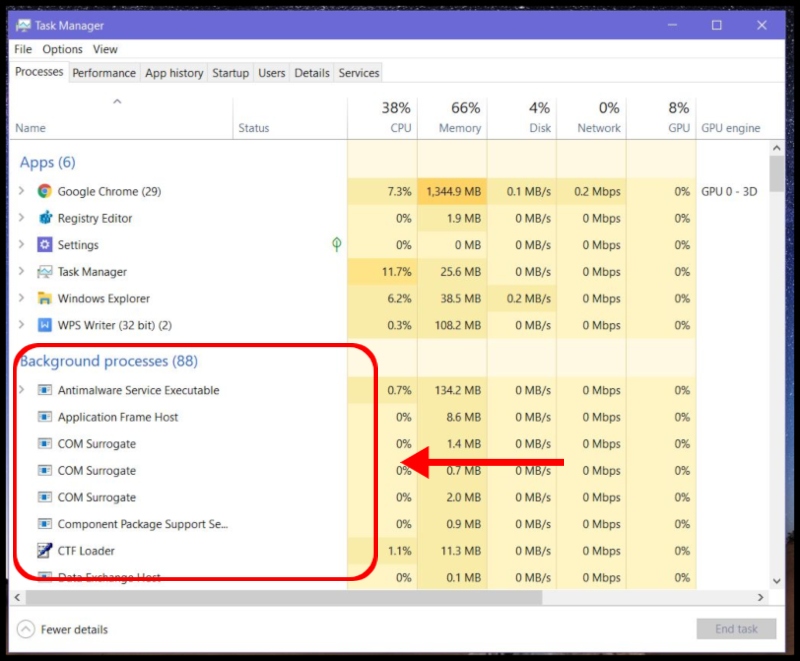Image resolution: width=800 pixels, height=661 pixels.
Task: Click the End task button
Action: point(736,629)
